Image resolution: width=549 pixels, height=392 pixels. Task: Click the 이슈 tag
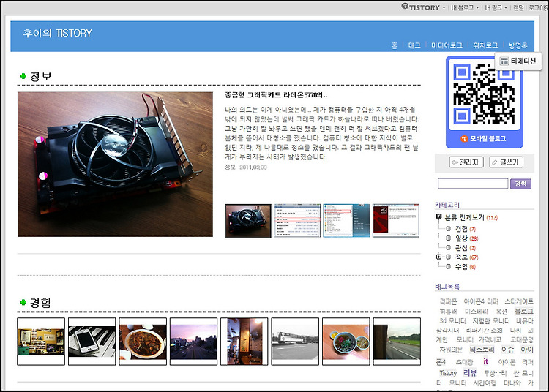coord(507,350)
